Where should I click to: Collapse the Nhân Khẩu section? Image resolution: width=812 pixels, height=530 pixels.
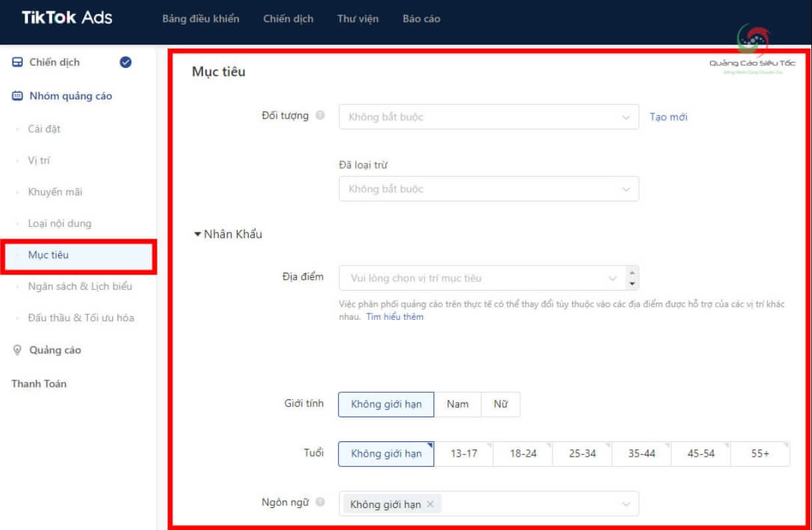pos(197,234)
